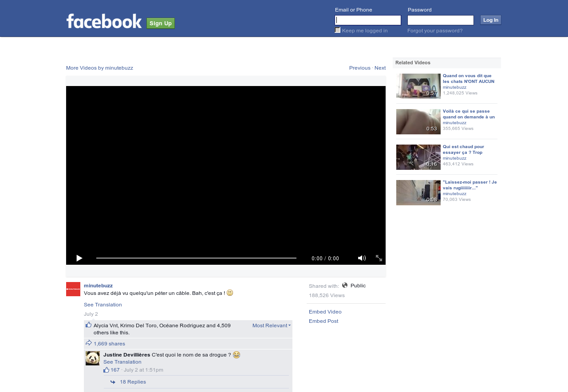The width and height of the screenshot is (568, 392).
Task: Open the Most Relevant sort dropdown
Action: click(272, 325)
